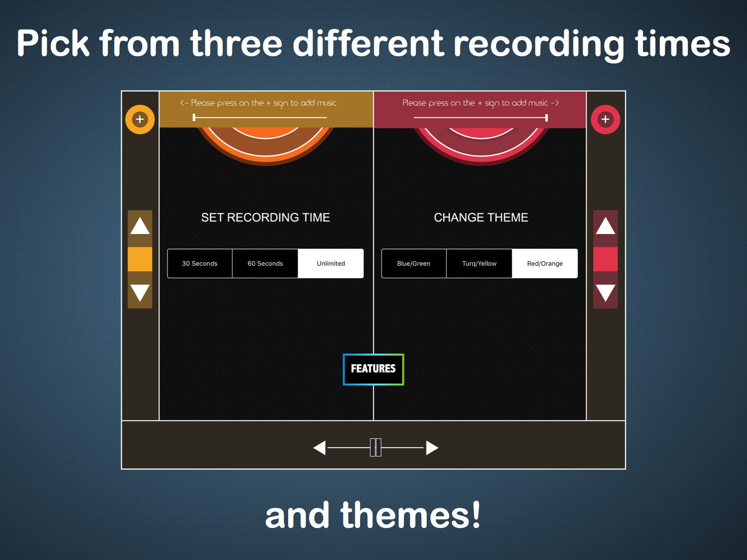Select the 60 Seconds recording time
This screenshot has width=747, height=560.
click(x=265, y=264)
